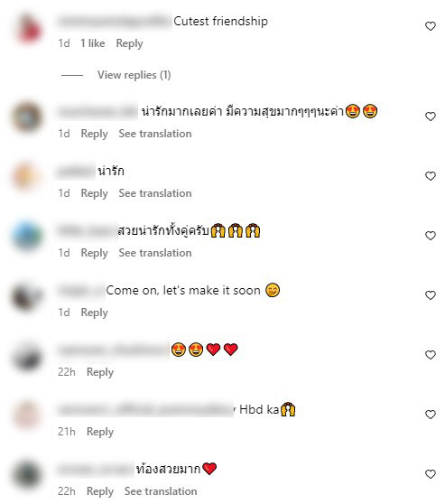View the '1 like' count on first comment
This screenshot has width=445, height=504.
point(93,43)
